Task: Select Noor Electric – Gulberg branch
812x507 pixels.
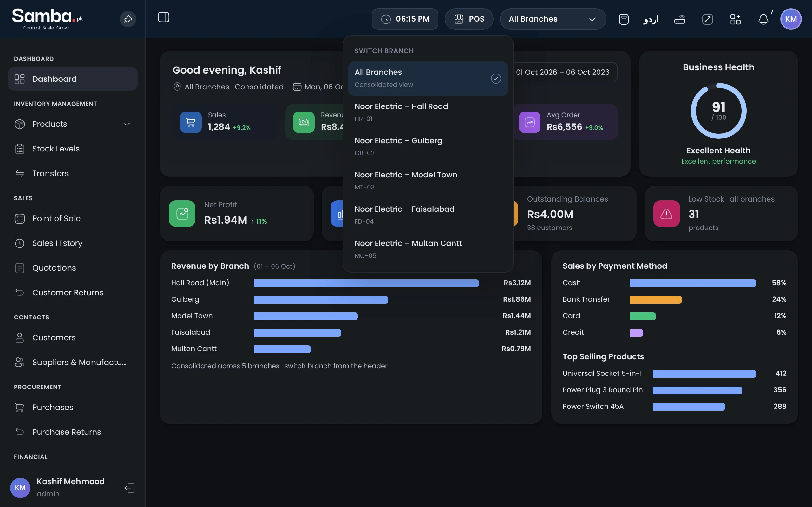Action: pos(428,146)
